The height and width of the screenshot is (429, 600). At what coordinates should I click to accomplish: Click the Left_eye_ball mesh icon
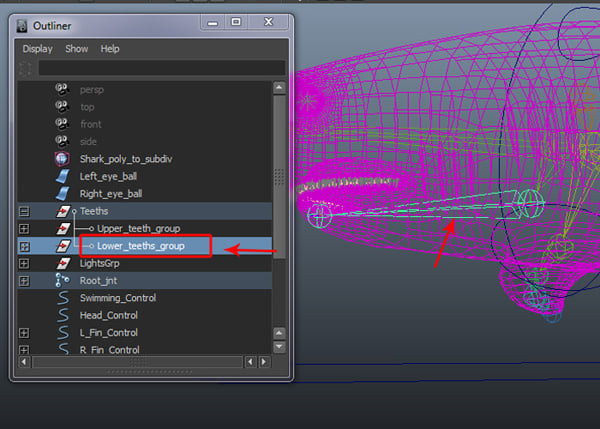pyautogui.click(x=62, y=177)
